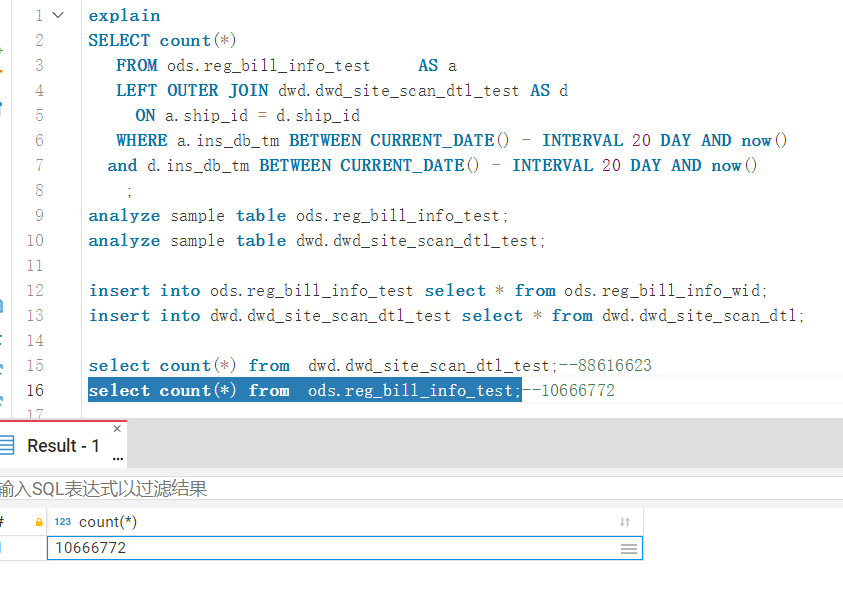Open the hamburger menu icon in result cell

[x=628, y=549]
